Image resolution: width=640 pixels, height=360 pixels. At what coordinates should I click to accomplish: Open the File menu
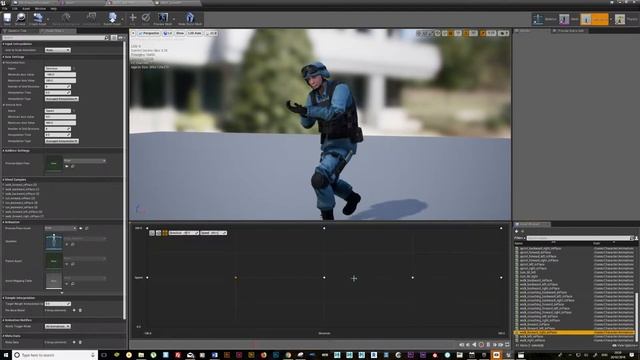coord(4,8)
